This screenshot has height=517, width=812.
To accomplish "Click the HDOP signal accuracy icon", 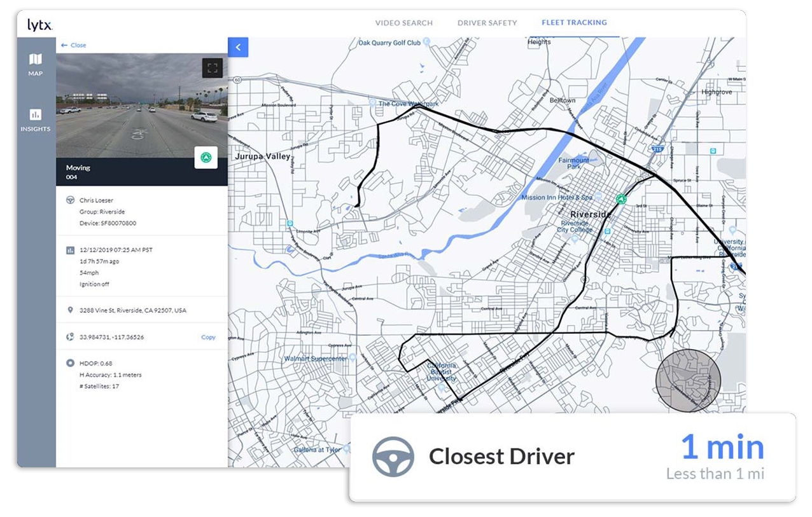I will click(x=70, y=363).
